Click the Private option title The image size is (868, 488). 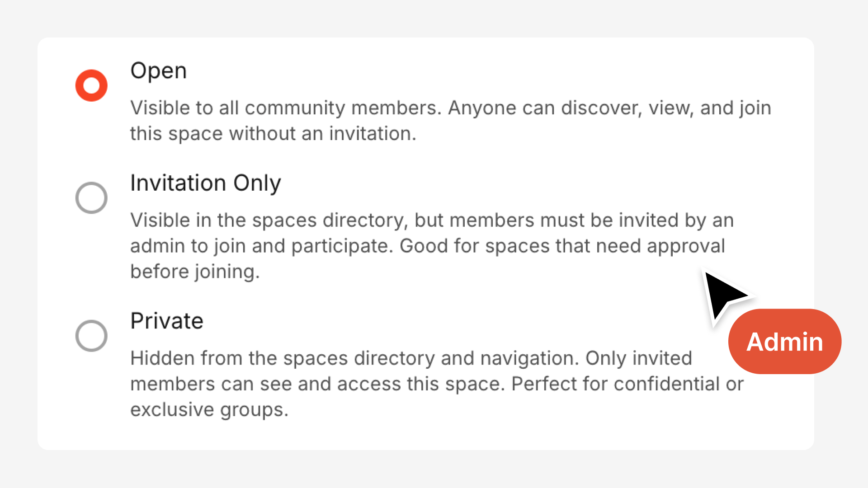(x=167, y=321)
